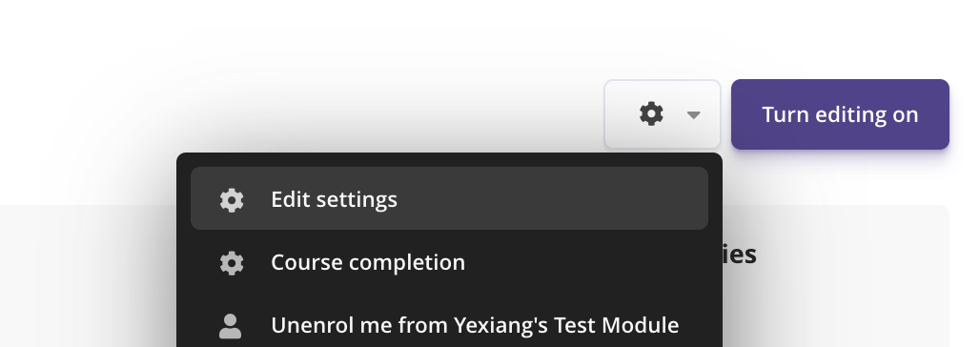Click the partially hidden heading ending in "ies"
Image resolution: width=980 pixels, height=347 pixels.
pyautogui.click(x=740, y=255)
